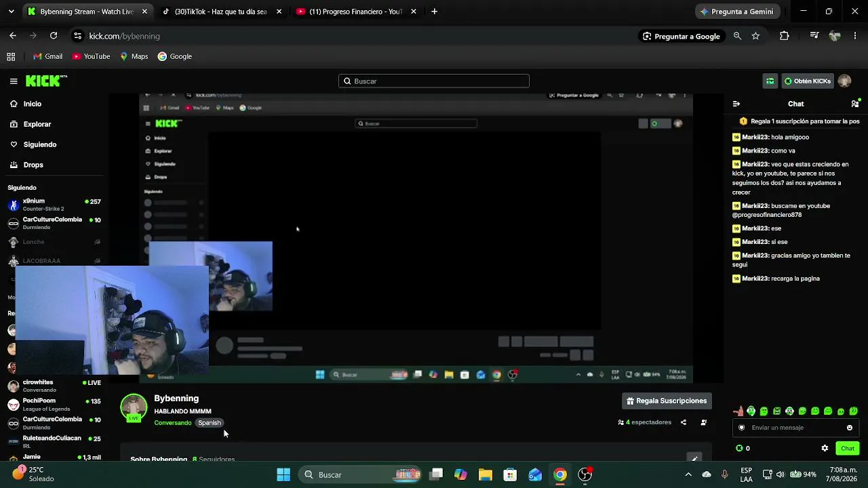The height and width of the screenshot is (488, 868).
Task: Open Copilot from the taskbar
Action: (x=460, y=474)
